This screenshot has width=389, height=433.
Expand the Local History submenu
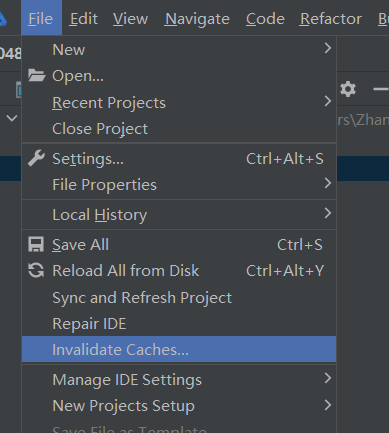(328, 213)
